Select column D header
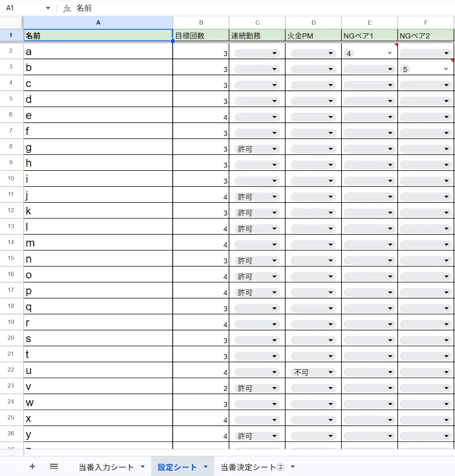 point(313,23)
